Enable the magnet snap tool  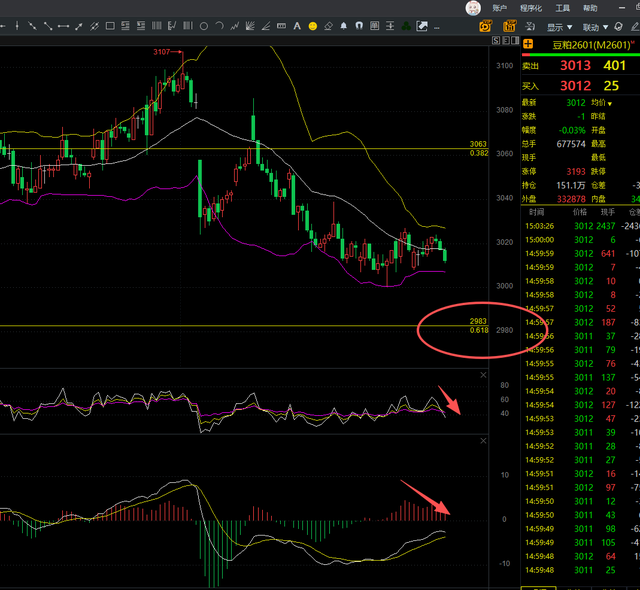(359, 25)
